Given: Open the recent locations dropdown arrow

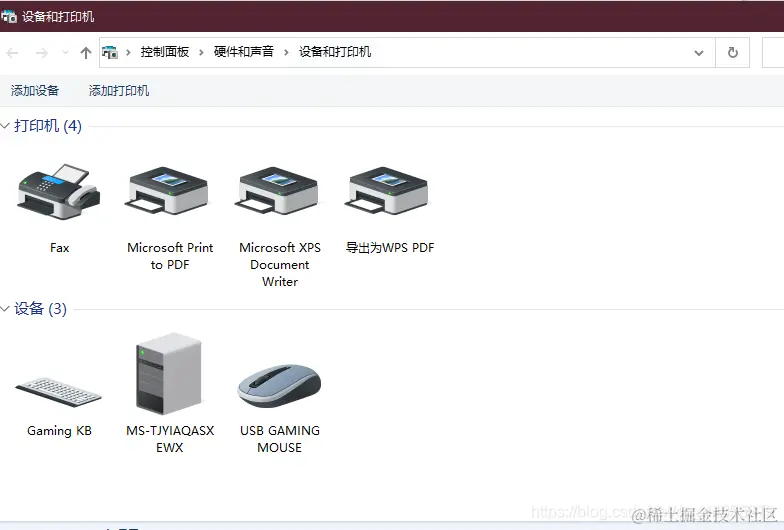Looking at the screenshot, I should (x=65, y=52).
